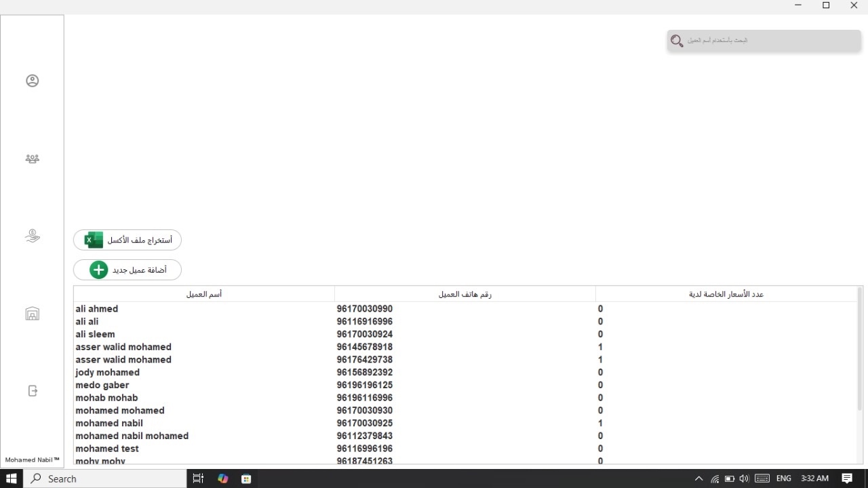Viewport: 868px width, 488px height.
Task: Export the Excel file button
Action: click(127, 240)
